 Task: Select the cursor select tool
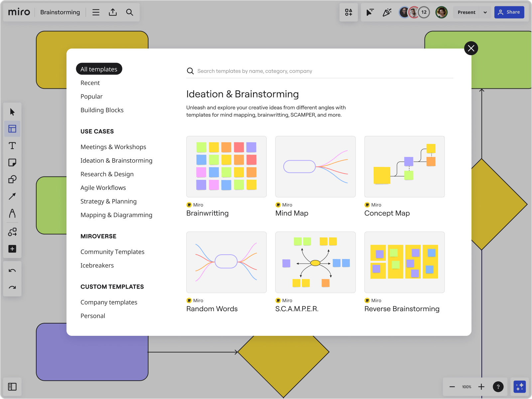(x=12, y=112)
